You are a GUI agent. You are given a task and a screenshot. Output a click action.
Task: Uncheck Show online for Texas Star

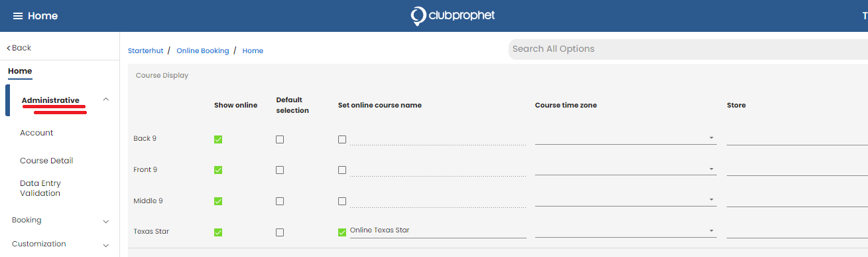[x=218, y=232]
